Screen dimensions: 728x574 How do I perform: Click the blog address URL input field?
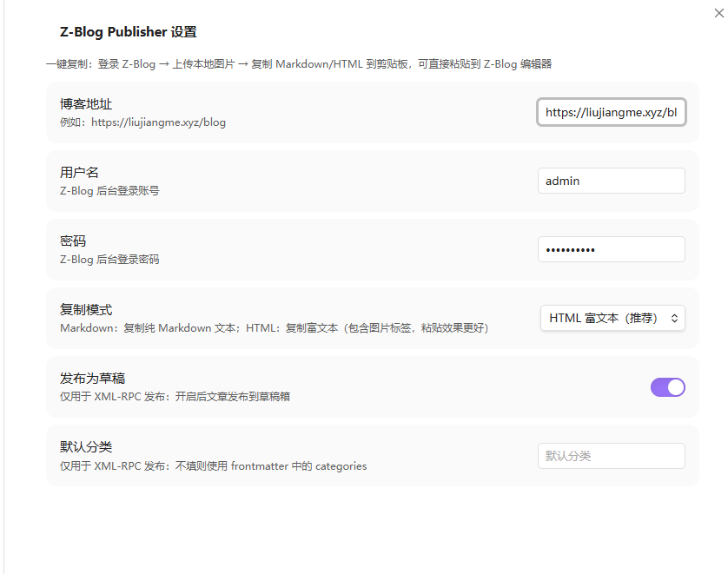click(x=611, y=112)
